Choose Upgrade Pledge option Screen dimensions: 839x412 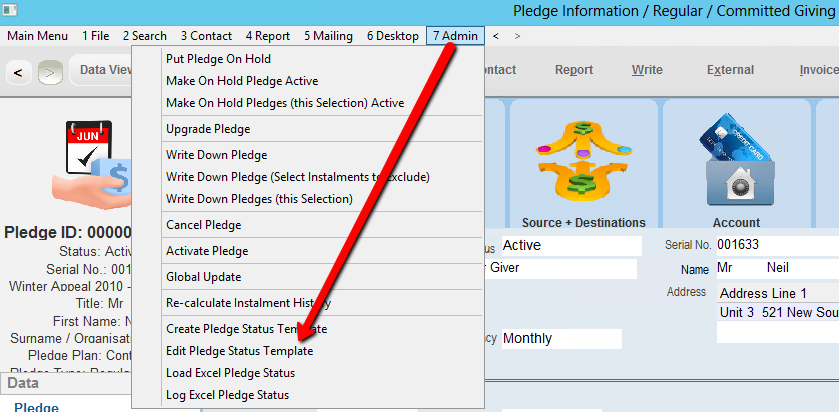[208, 129]
